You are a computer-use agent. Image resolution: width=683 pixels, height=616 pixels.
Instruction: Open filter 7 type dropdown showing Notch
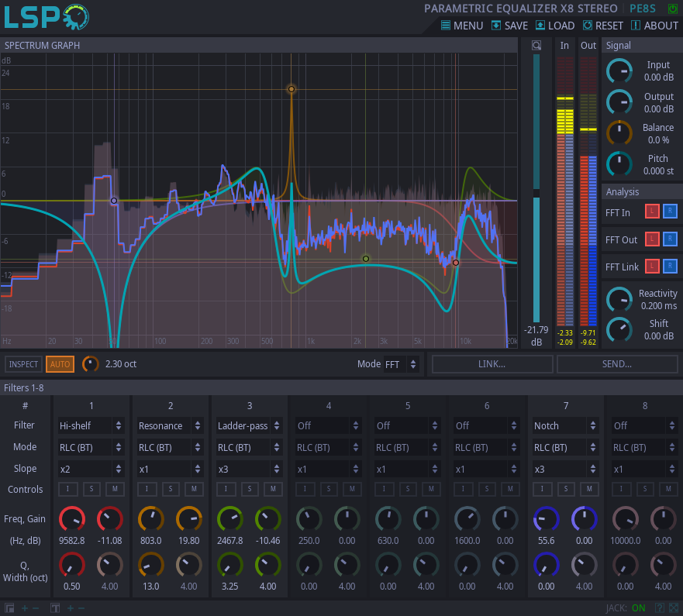(566, 425)
